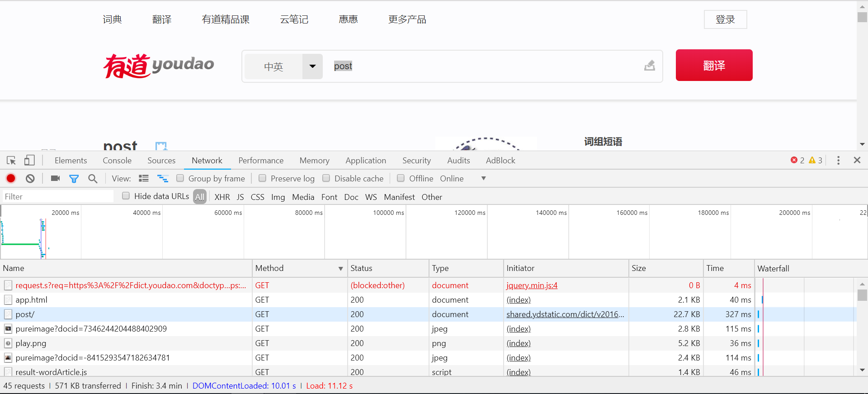Image resolution: width=868 pixels, height=394 pixels.
Task: Click image icon of play.png row
Action: [x=8, y=343]
